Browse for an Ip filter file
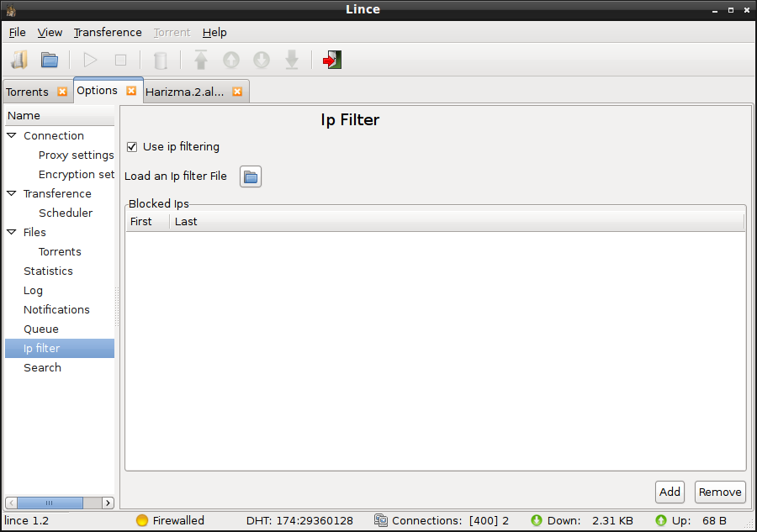Screen dimensions: 757x532 point(251,176)
